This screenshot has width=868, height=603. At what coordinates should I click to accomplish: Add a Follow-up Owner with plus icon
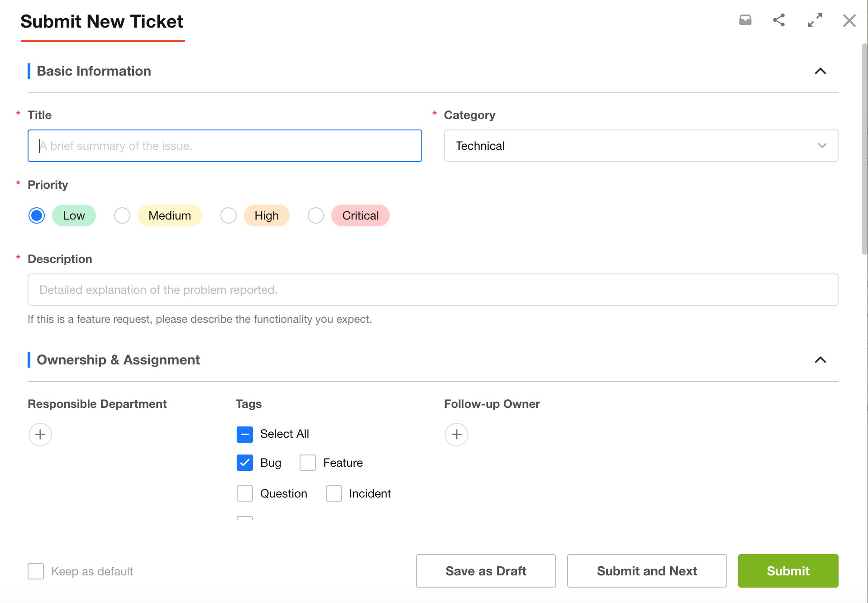click(x=457, y=435)
